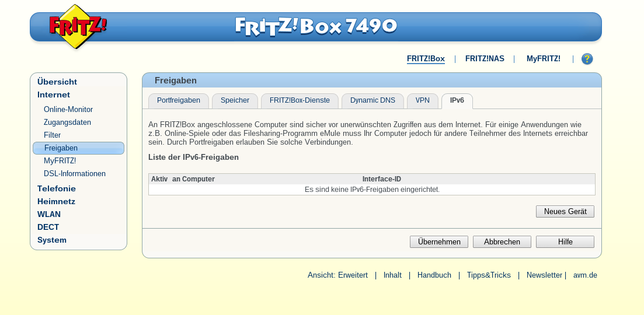Open the Portfreigaben tab
644x315 pixels.
pos(178,101)
